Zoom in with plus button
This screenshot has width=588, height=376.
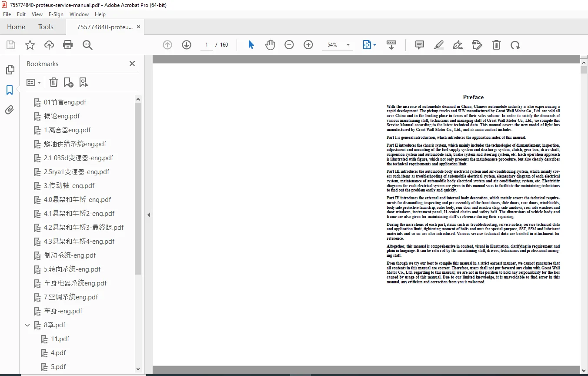click(x=308, y=45)
